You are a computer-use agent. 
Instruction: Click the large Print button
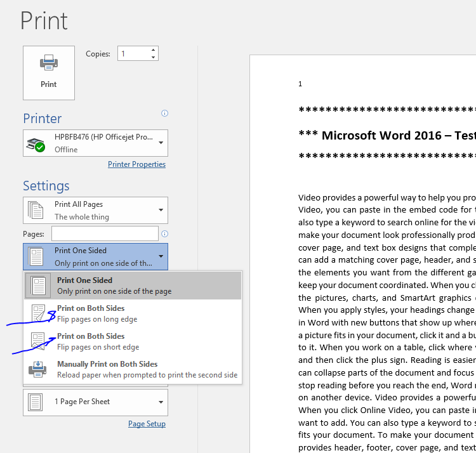pos(49,73)
